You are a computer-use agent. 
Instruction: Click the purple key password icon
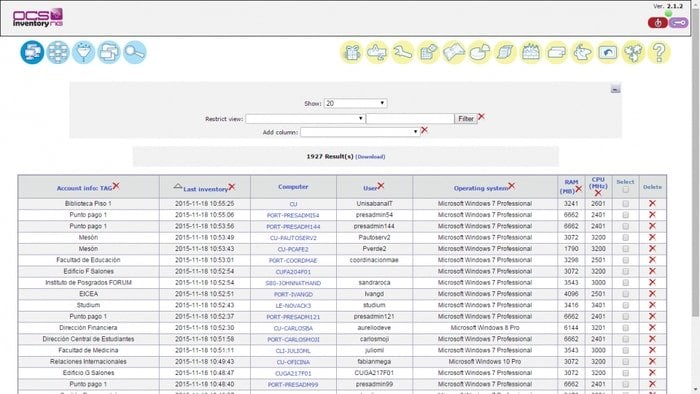(678, 23)
